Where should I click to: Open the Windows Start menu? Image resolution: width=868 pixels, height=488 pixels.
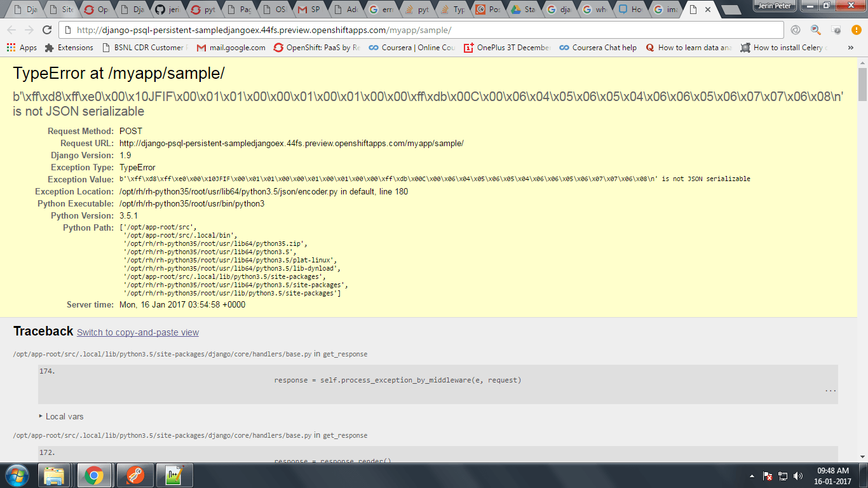(17, 475)
